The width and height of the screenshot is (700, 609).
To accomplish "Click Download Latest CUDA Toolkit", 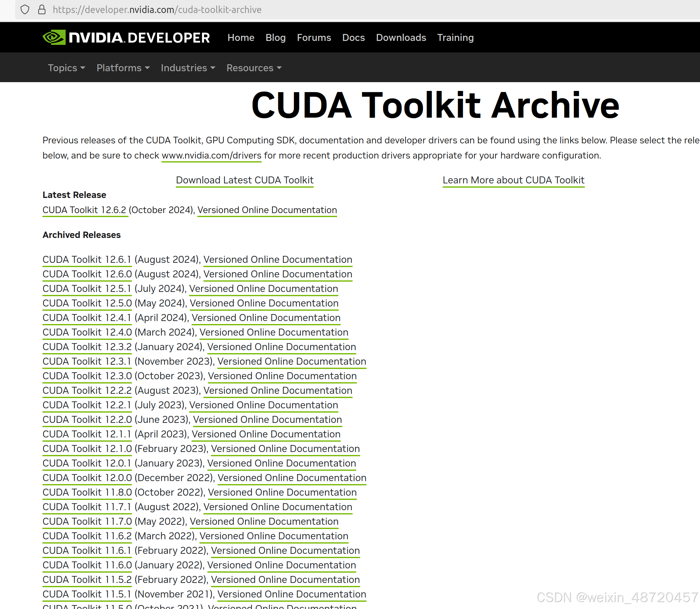I will [244, 180].
